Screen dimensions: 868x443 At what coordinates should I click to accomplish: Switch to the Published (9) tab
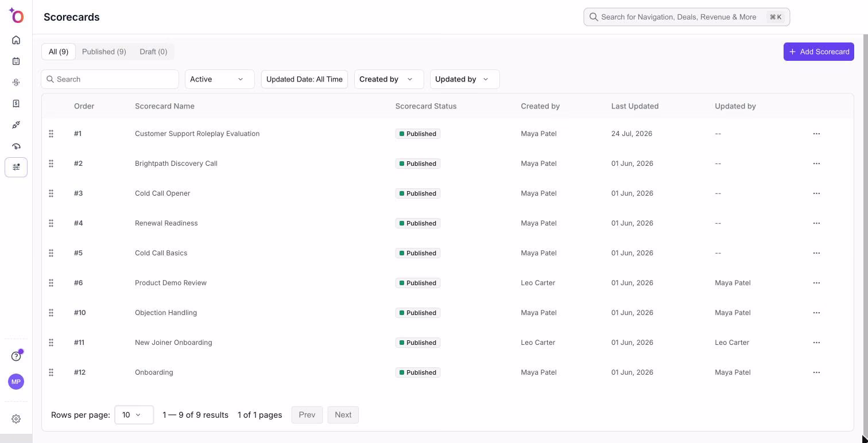104,52
